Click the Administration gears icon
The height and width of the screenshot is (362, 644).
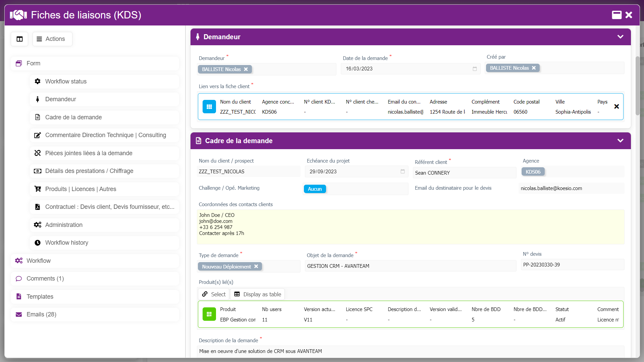click(38, 225)
